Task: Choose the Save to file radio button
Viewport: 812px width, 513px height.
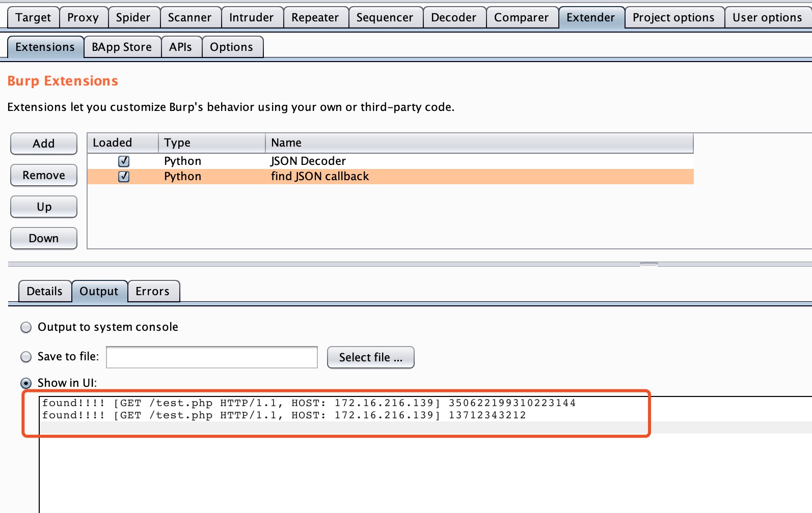Action: tap(26, 357)
